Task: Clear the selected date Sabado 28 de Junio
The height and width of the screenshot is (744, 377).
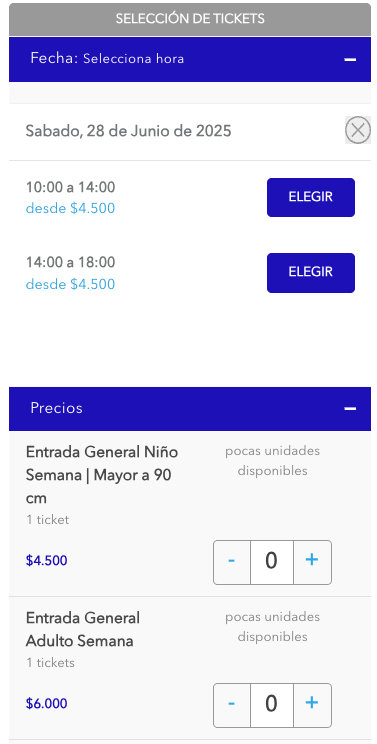Action: 358,130
